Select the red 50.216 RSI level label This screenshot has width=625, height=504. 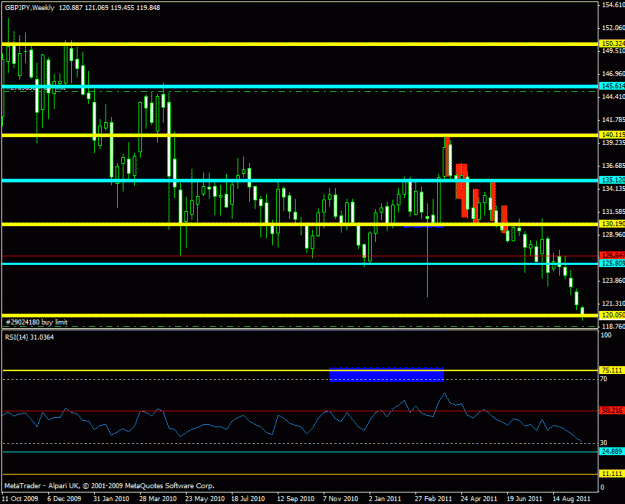click(612, 410)
